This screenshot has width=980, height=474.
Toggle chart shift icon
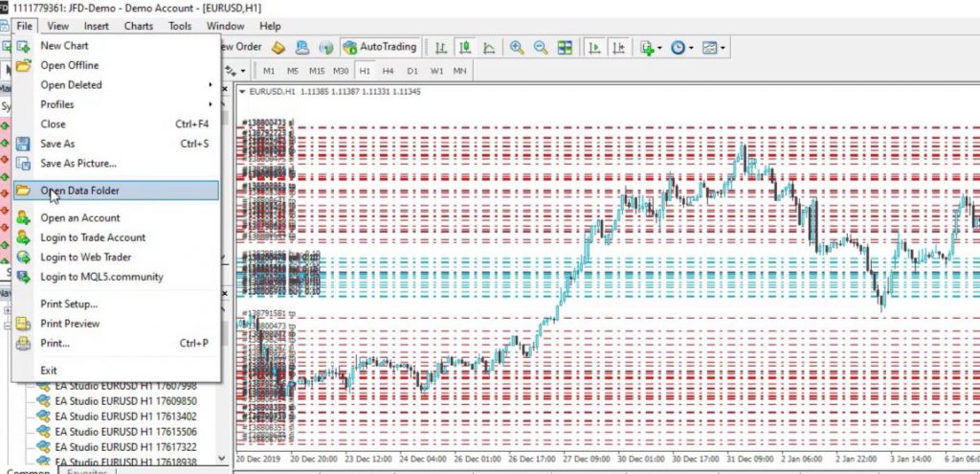(x=619, y=48)
